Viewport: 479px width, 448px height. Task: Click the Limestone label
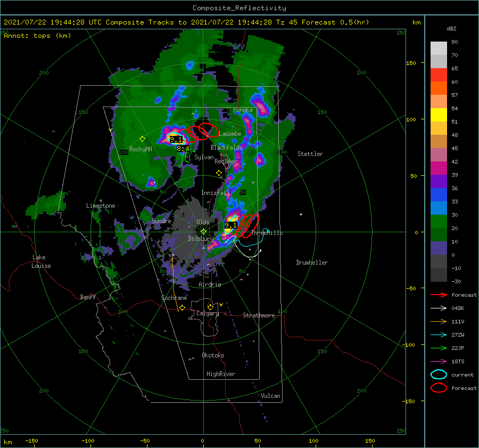[x=101, y=206]
